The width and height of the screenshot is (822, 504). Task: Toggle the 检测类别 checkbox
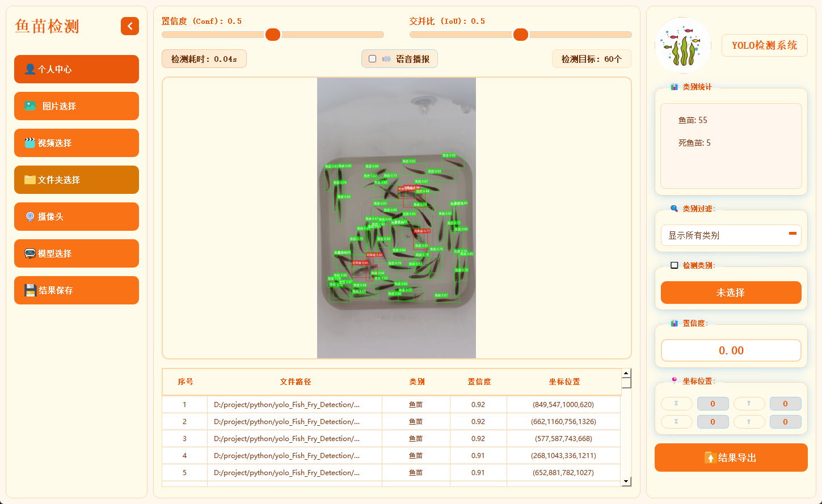[675, 265]
